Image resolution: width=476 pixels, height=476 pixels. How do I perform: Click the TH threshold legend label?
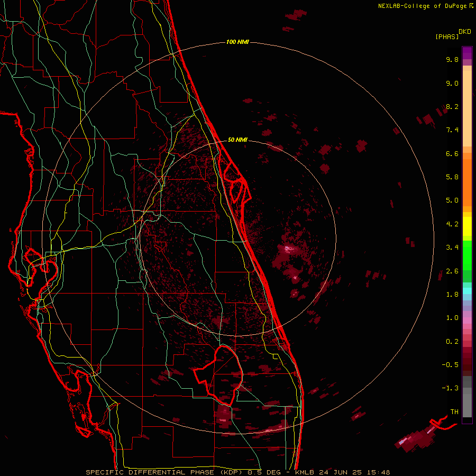click(454, 412)
